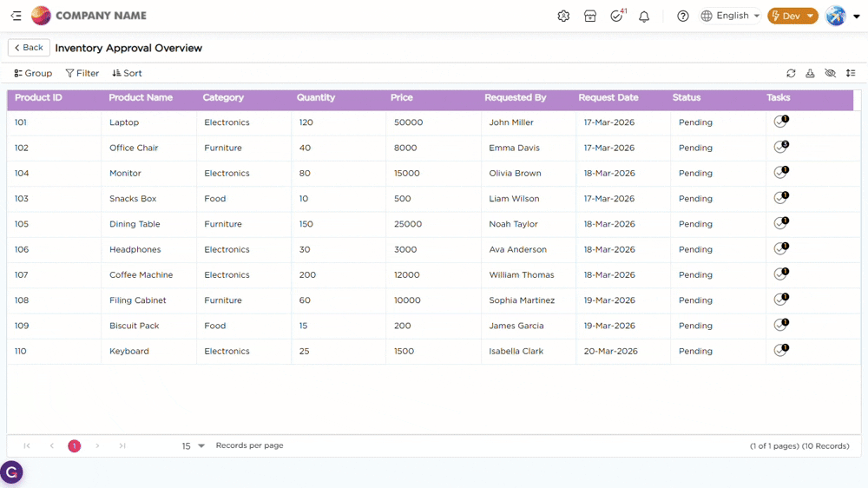The image size is (868, 488).
Task: Open tasks icon for Laptop row
Action: point(780,122)
